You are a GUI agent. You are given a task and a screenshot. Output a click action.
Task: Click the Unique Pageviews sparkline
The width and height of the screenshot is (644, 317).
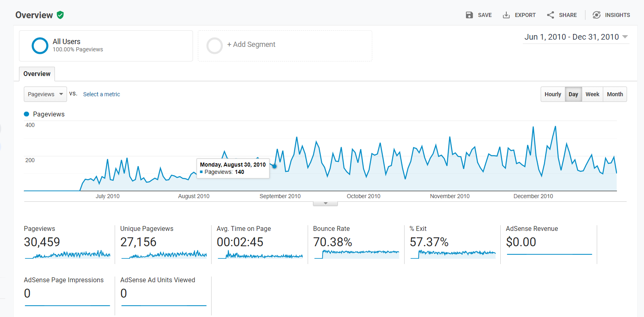click(x=164, y=254)
